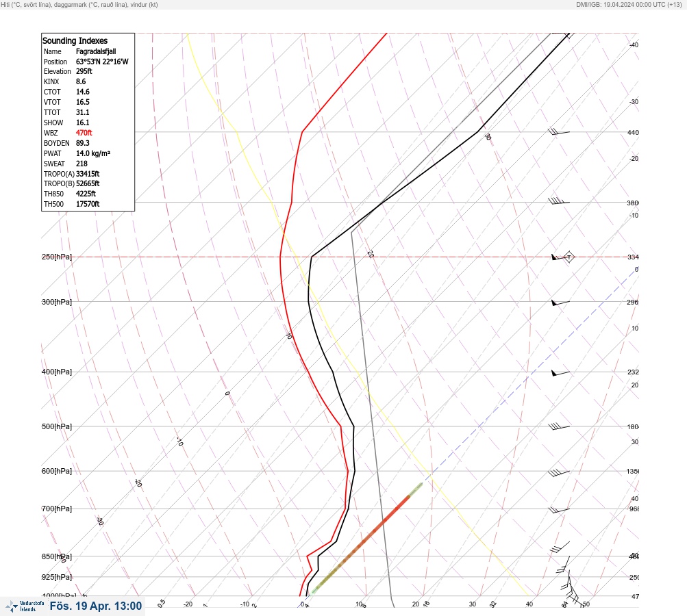This screenshot has width=687, height=616.
Task: Click the 'DMI/IGB: 19.04.2024 00:00 UTC (+13)' header
Action: [629, 4]
